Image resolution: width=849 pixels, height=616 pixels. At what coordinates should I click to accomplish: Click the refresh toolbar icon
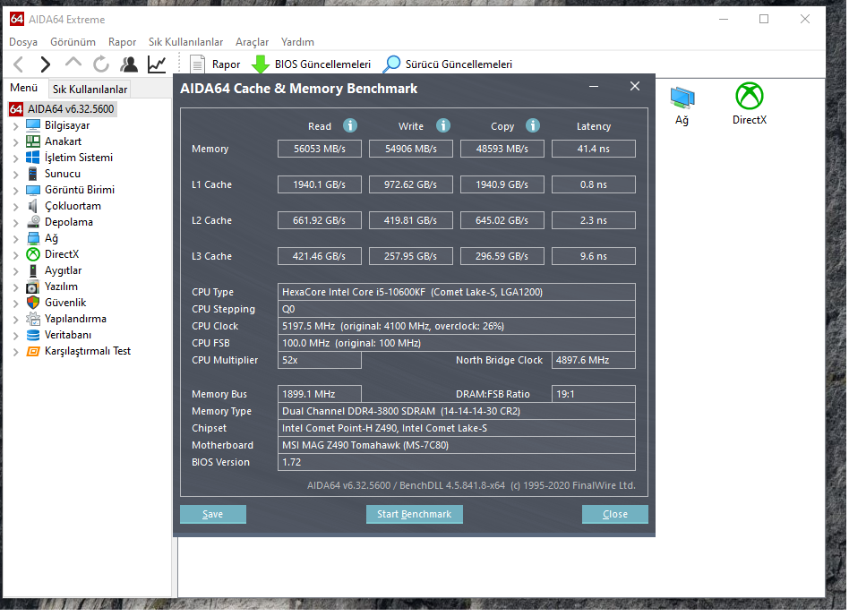click(x=101, y=64)
